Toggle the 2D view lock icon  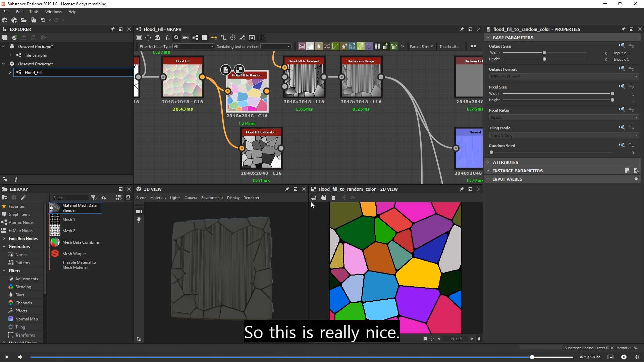coord(479,339)
